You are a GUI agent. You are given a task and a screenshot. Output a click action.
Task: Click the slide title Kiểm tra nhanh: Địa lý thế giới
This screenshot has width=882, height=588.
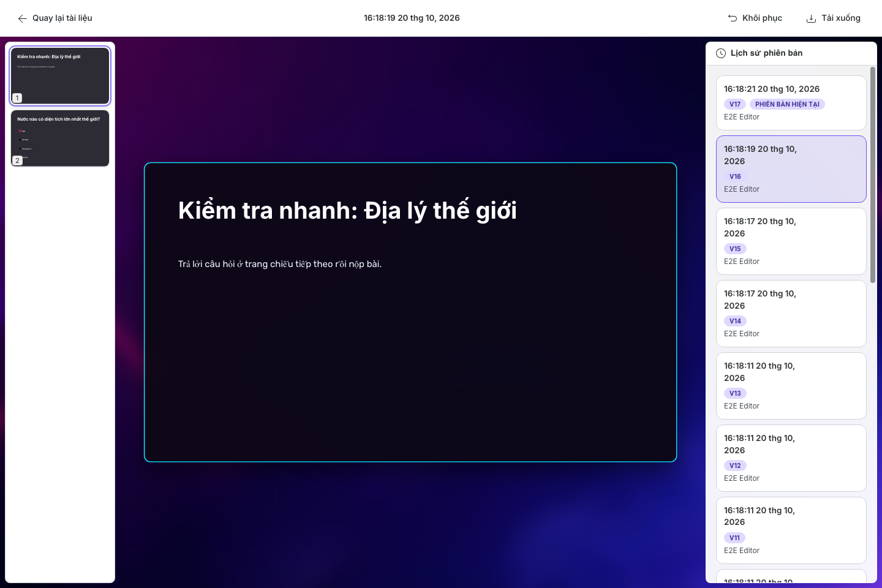coord(347,211)
